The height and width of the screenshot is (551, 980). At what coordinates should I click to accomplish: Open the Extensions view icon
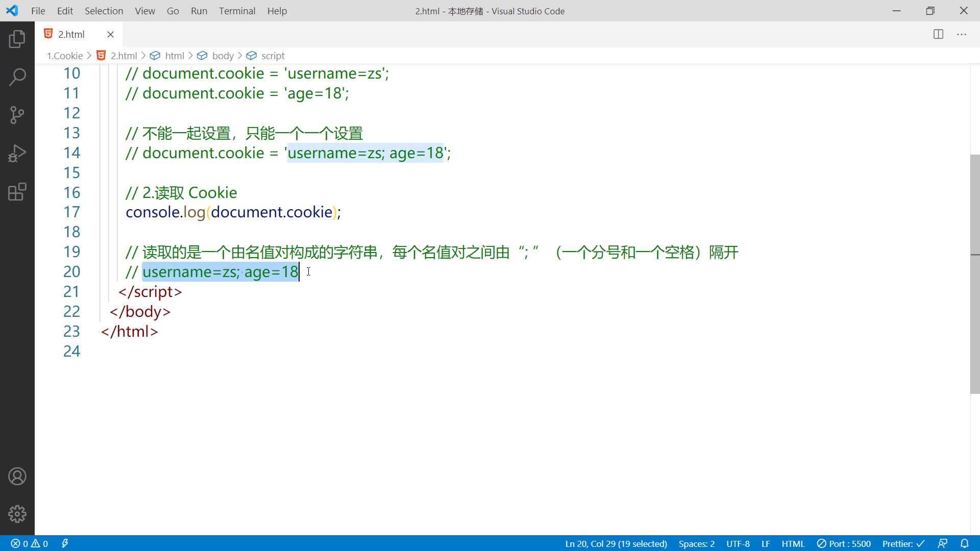17,192
